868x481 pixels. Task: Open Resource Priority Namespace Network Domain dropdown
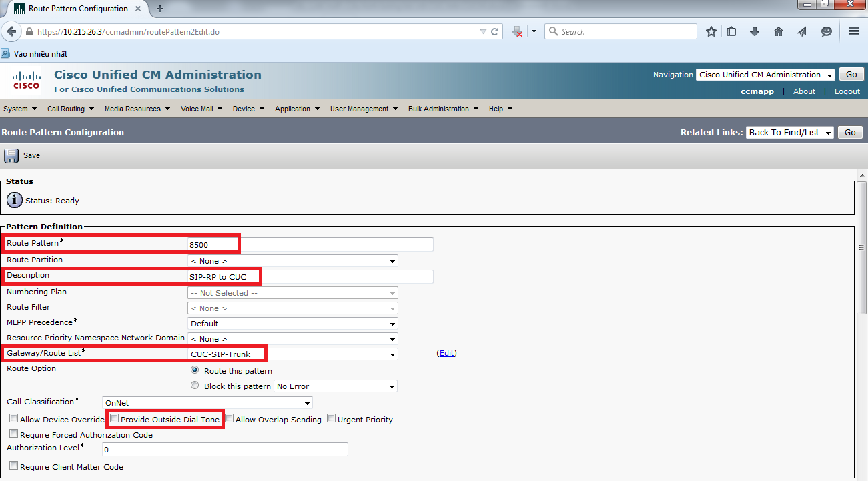pos(292,339)
